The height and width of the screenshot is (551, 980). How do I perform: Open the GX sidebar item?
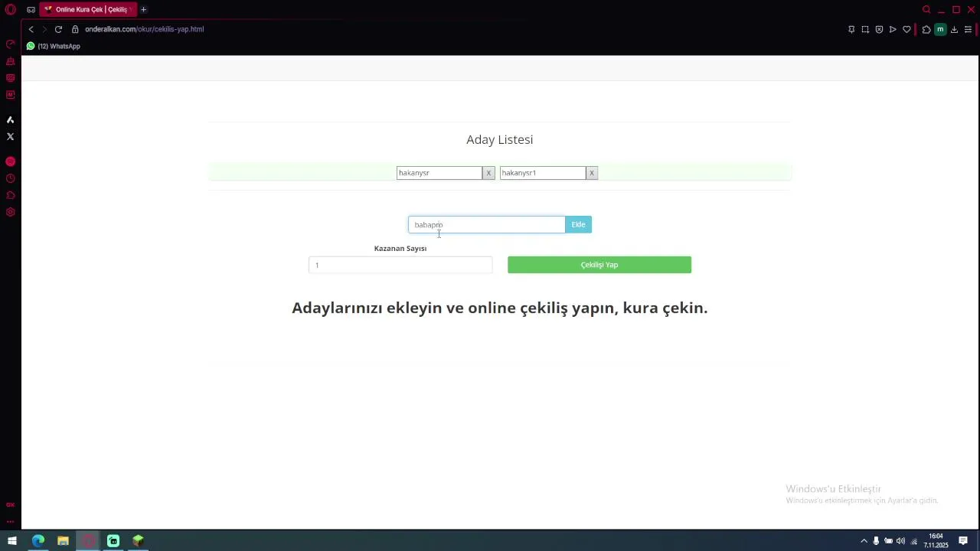click(11, 505)
